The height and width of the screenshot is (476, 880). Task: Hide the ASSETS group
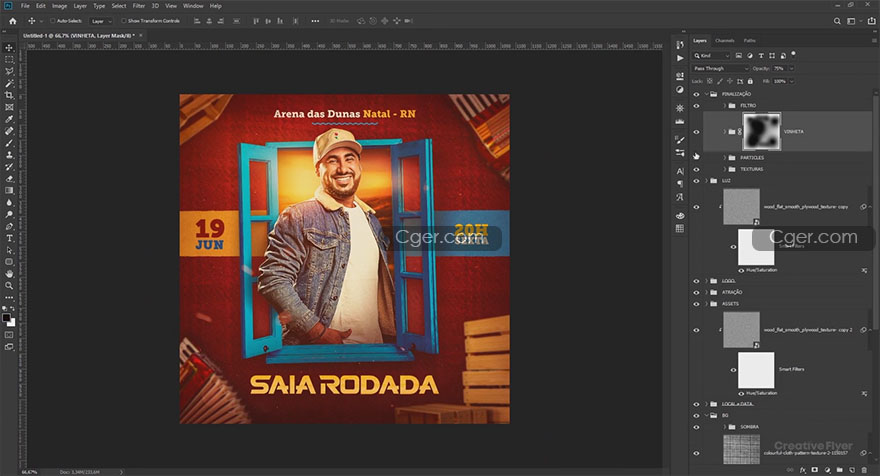click(x=696, y=304)
